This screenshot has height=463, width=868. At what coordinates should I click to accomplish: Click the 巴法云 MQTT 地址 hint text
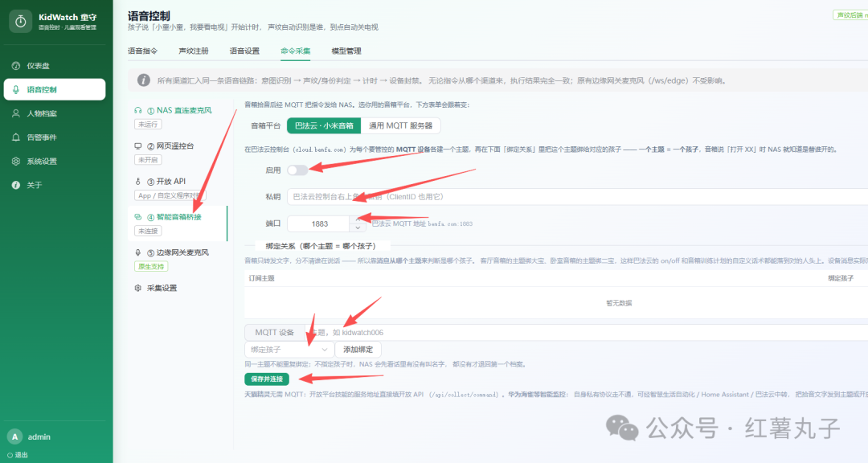(x=423, y=223)
